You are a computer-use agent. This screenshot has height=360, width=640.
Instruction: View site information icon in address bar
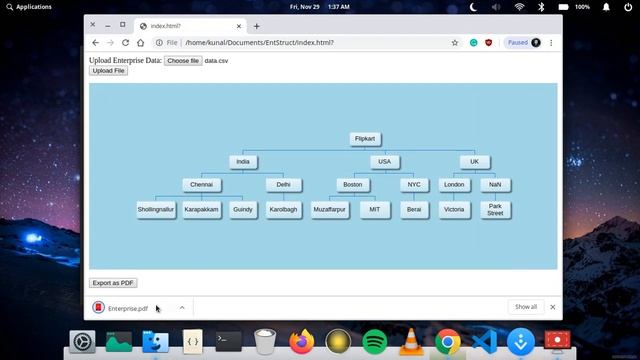click(x=159, y=42)
